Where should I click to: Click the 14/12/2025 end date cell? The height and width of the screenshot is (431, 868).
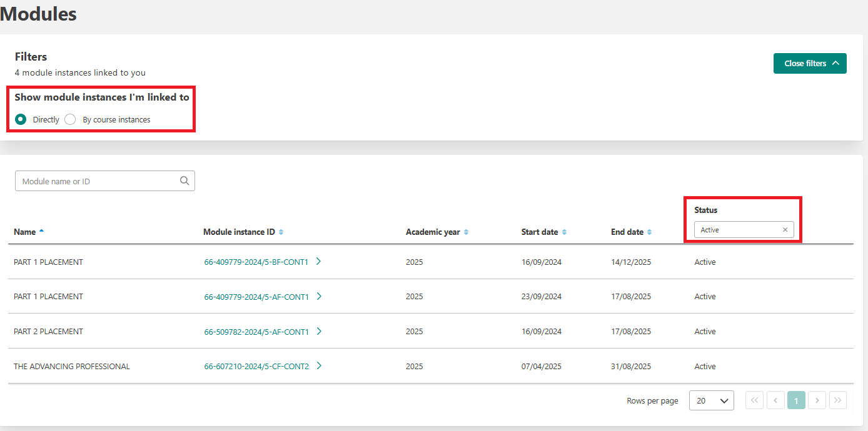click(x=631, y=262)
